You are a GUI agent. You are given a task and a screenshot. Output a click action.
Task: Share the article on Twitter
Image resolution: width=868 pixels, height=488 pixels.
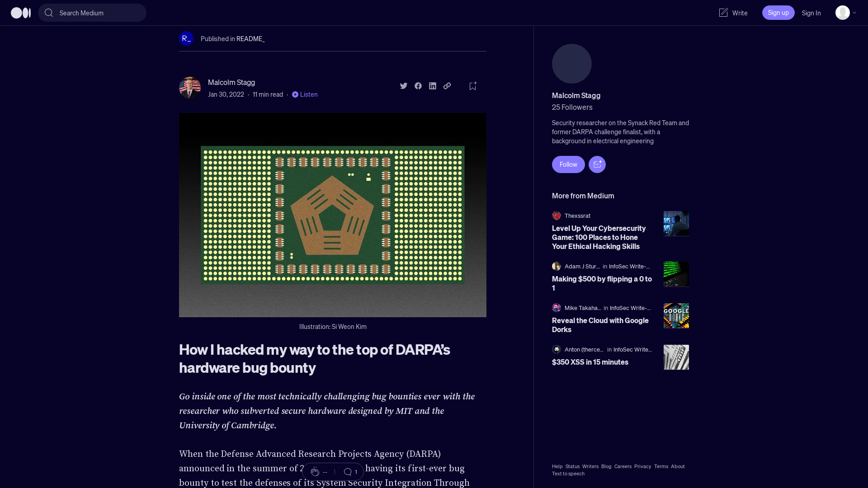pyautogui.click(x=404, y=86)
